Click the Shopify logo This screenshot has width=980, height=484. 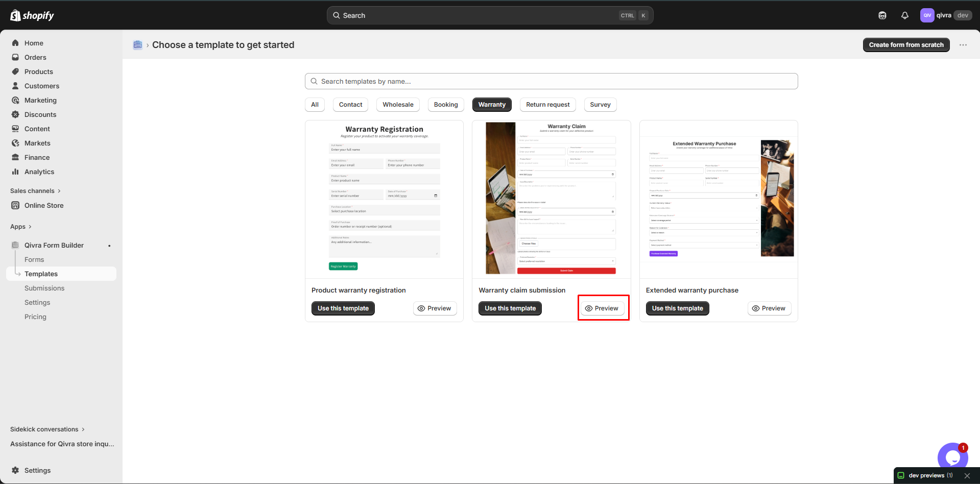[x=32, y=15]
